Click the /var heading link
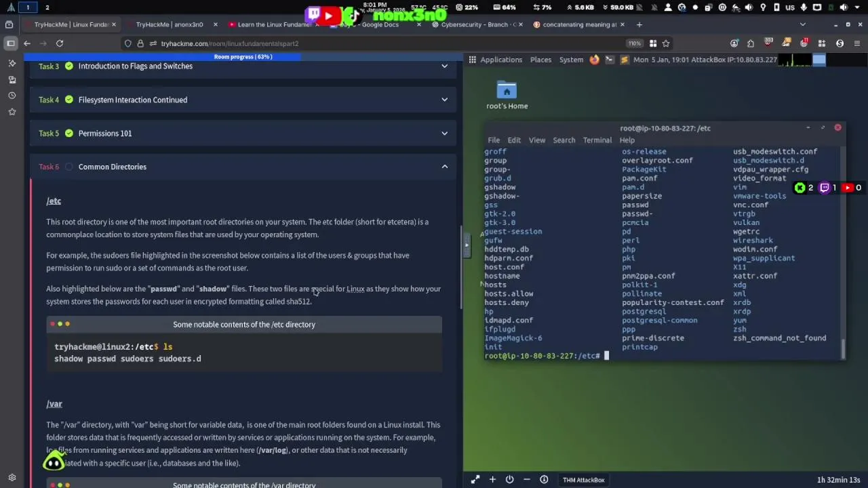Image resolution: width=868 pixels, height=488 pixels. click(x=54, y=404)
